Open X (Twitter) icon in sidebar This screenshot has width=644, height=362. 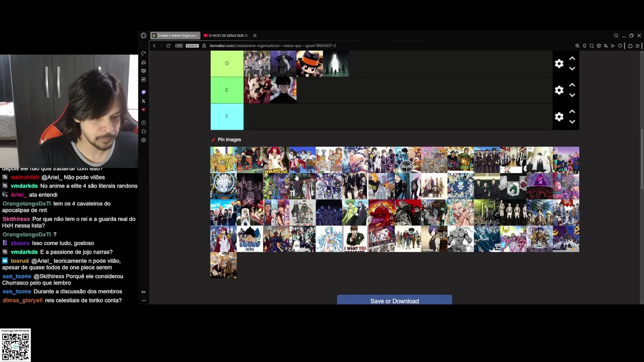(x=143, y=101)
